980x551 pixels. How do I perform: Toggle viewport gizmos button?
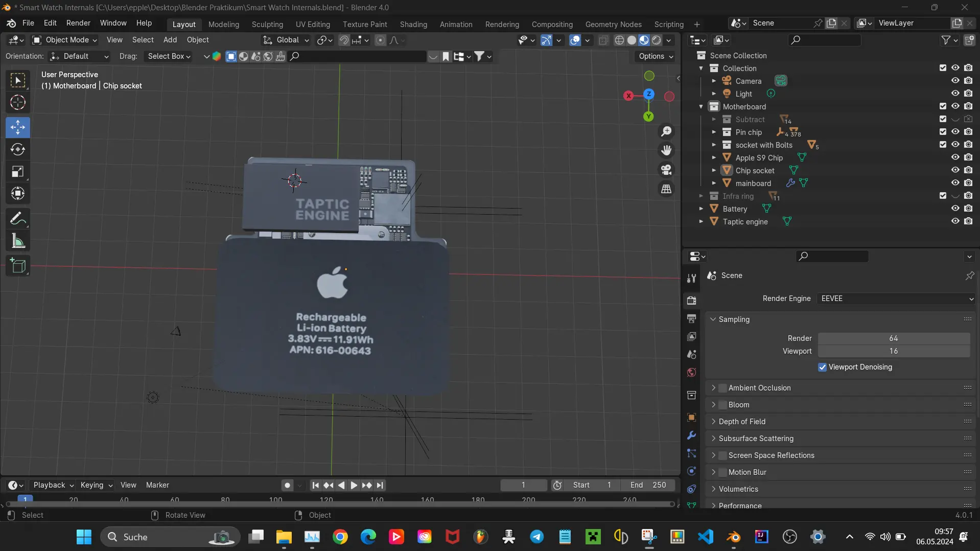coord(546,40)
